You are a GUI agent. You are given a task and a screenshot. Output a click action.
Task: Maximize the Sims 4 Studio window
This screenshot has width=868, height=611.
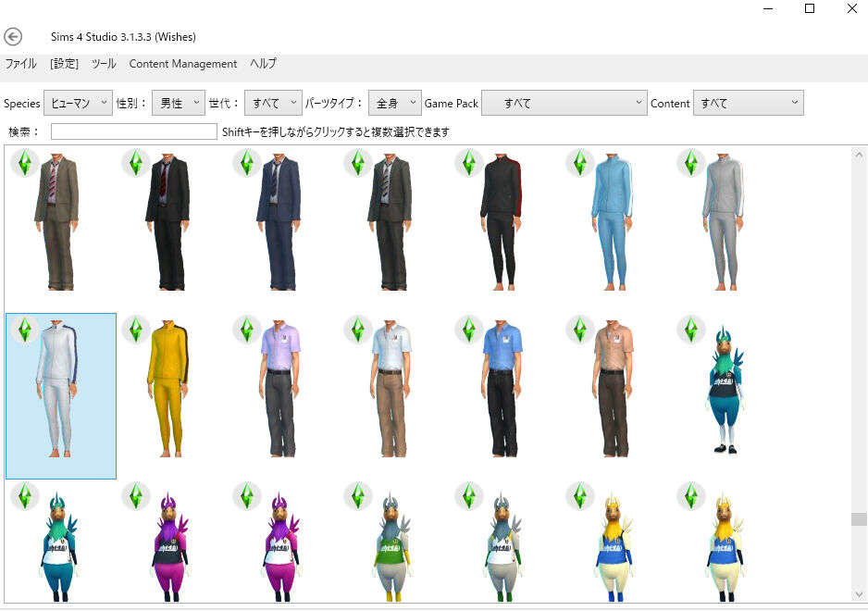[x=810, y=8]
